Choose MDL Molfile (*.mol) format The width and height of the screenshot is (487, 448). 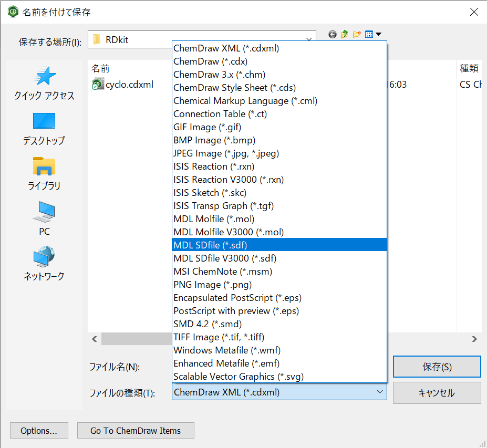(279, 219)
